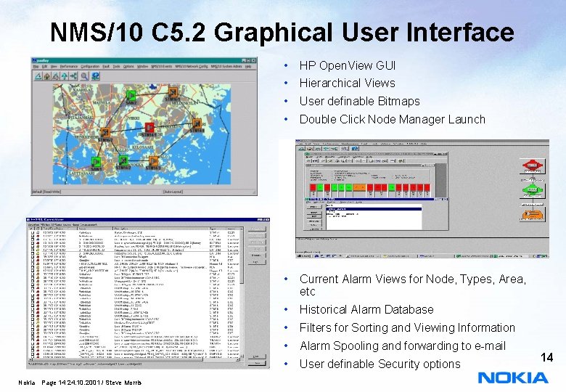
Task: Click the orange slot block in node manager
Action: [359, 187]
